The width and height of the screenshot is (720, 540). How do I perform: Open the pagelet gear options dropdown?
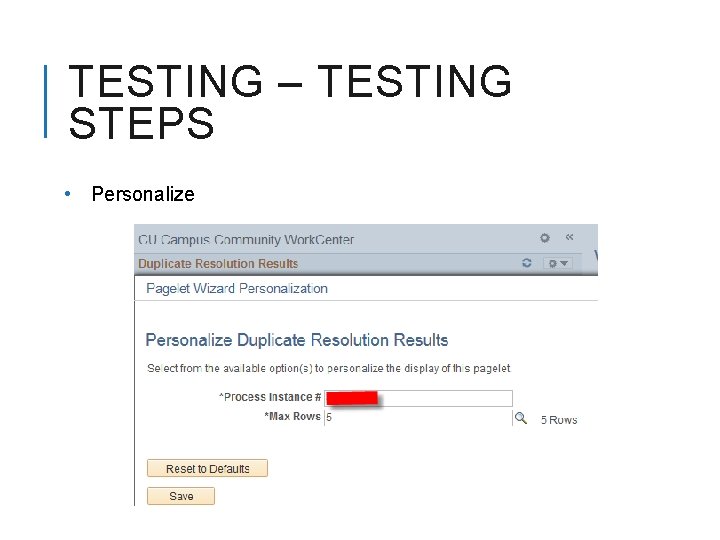tap(556, 263)
